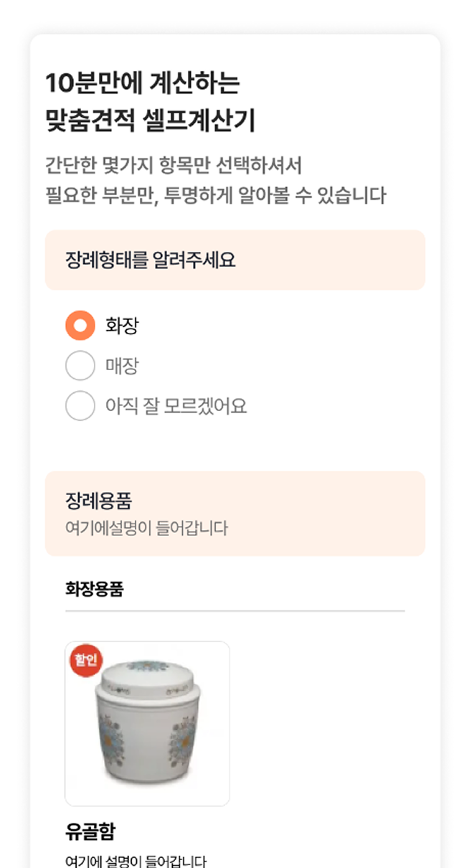Select the 화장용품 category heading
469x868 pixels.
[94, 589]
